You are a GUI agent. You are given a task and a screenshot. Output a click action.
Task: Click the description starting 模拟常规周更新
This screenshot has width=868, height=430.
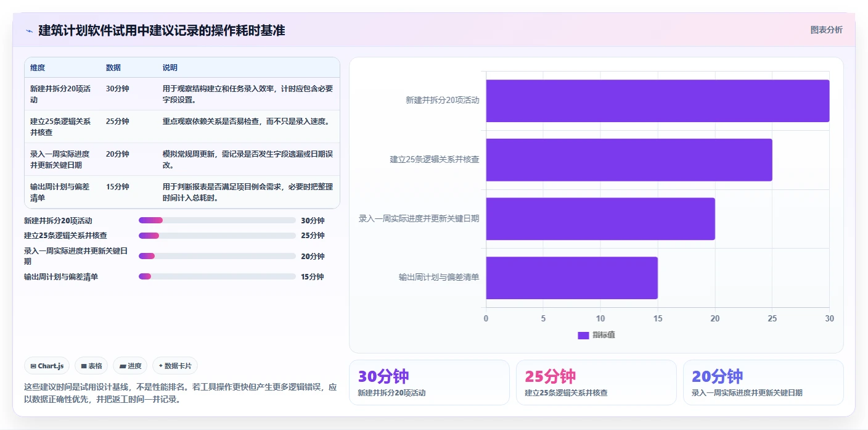pyautogui.click(x=248, y=159)
